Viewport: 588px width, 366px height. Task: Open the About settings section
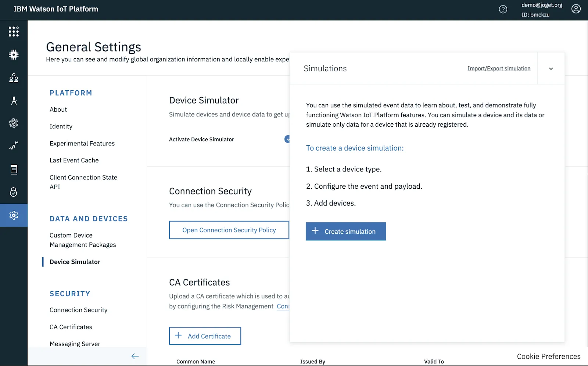(x=58, y=109)
